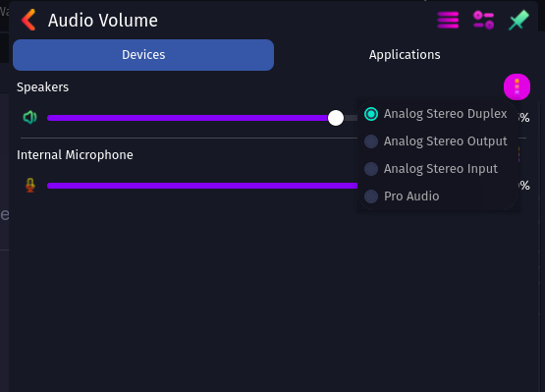Open the hamburger menu icon
This screenshot has width=545, height=392.
tap(448, 20)
